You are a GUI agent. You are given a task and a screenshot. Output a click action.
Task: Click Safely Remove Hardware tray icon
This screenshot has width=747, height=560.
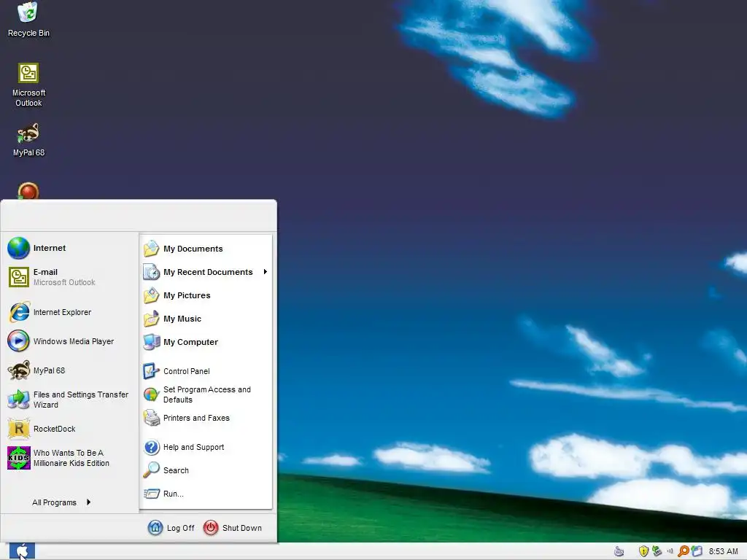pos(657,551)
